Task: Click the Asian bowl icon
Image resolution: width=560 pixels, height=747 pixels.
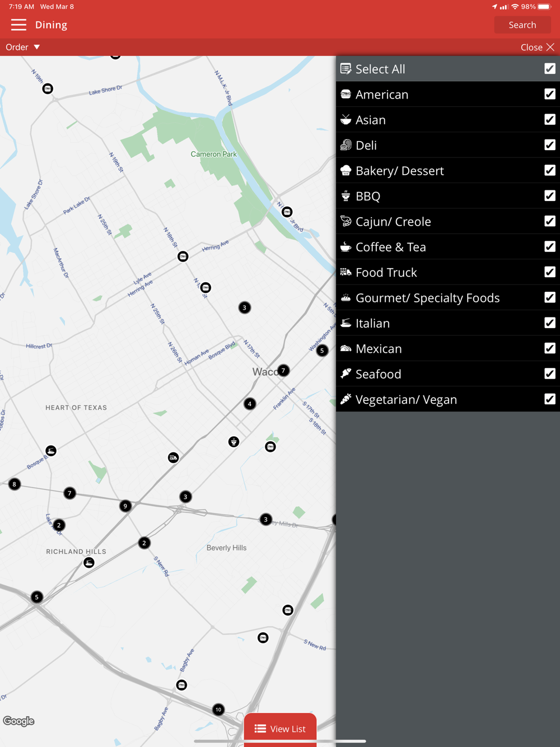Action: [x=346, y=119]
